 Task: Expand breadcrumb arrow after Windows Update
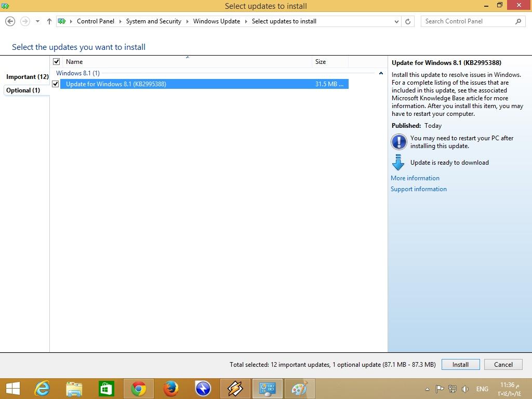(246, 21)
